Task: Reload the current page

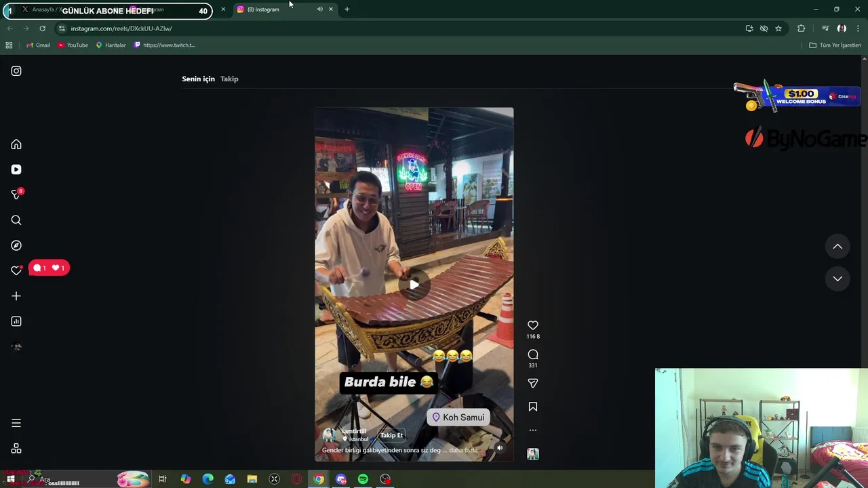Action: click(42, 28)
